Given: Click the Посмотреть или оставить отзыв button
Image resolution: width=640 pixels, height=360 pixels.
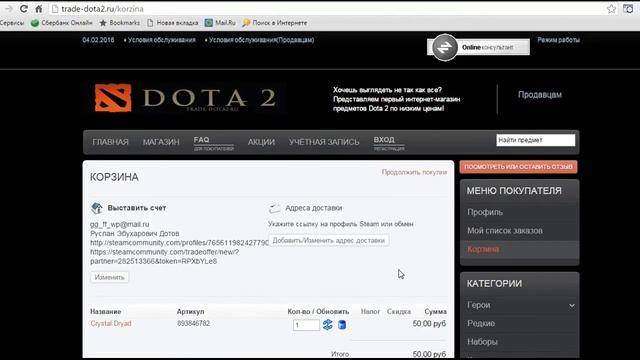Looking at the screenshot, I should pyautogui.click(x=518, y=167).
